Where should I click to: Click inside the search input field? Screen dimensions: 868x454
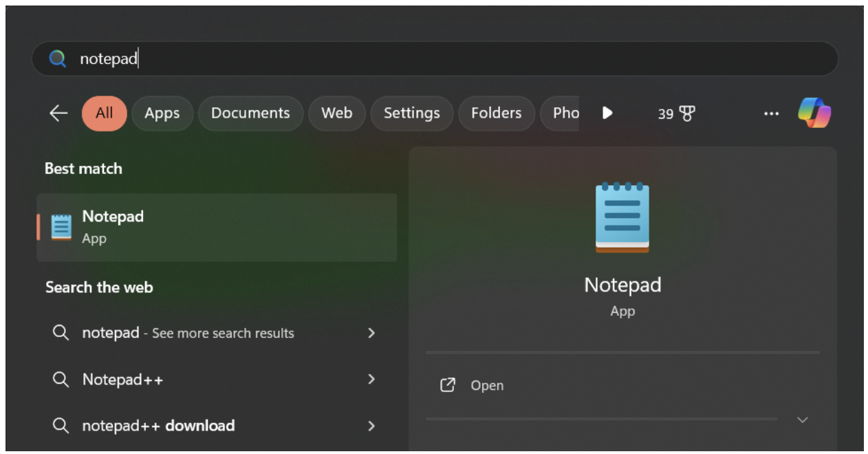275,58
